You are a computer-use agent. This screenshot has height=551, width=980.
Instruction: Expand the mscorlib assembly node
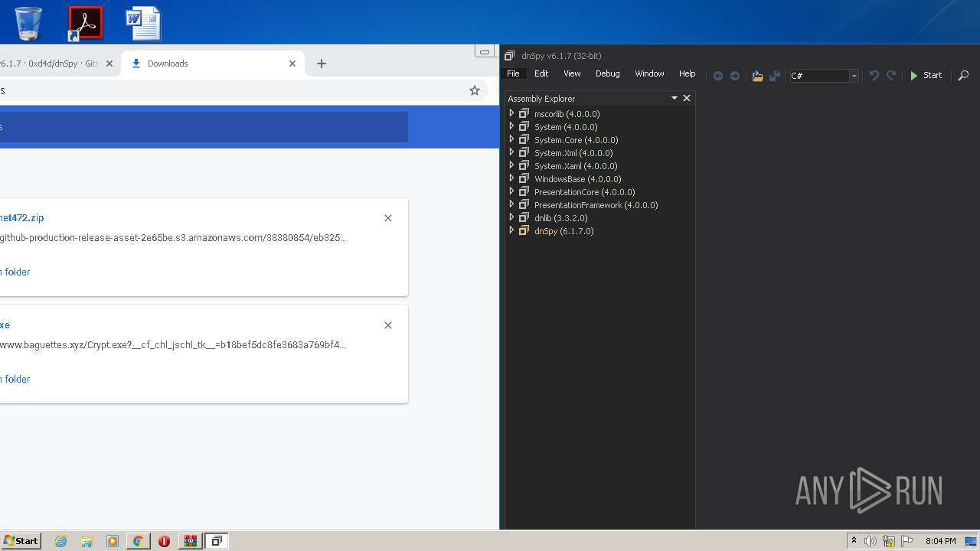tap(511, 113)
